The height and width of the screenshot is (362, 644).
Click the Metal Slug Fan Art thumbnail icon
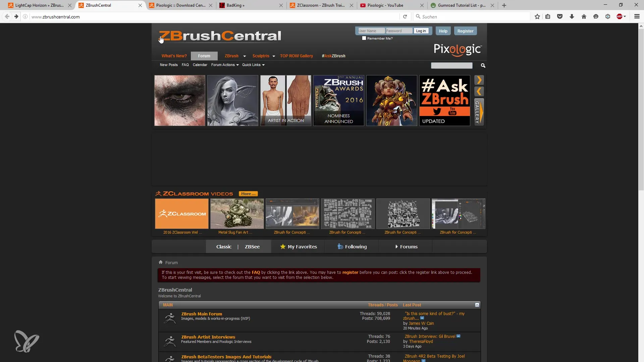(237, 214)
